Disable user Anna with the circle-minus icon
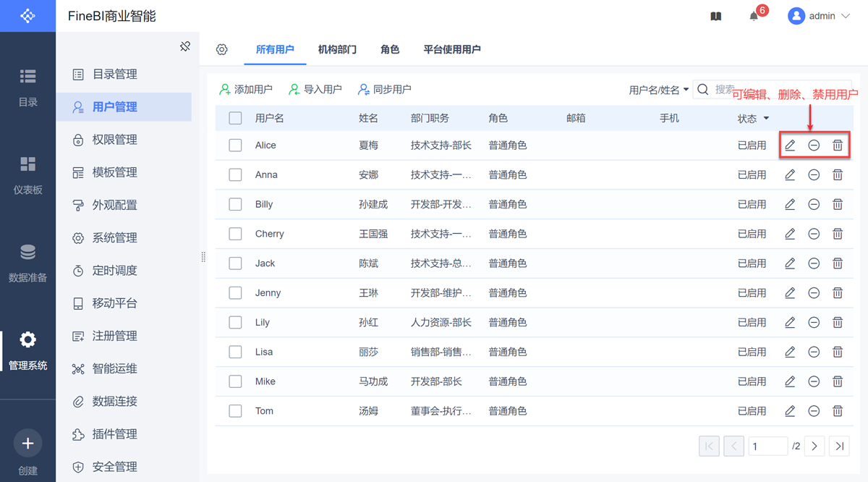Image resolution: width=868 pixels, height=482 pixels. pos(814,175)
